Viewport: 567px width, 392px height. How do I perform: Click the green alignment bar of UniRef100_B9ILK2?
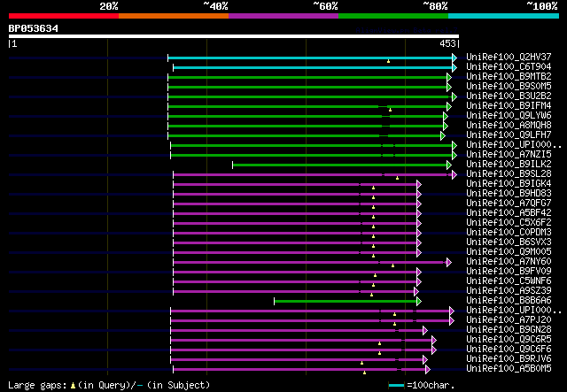340,165
